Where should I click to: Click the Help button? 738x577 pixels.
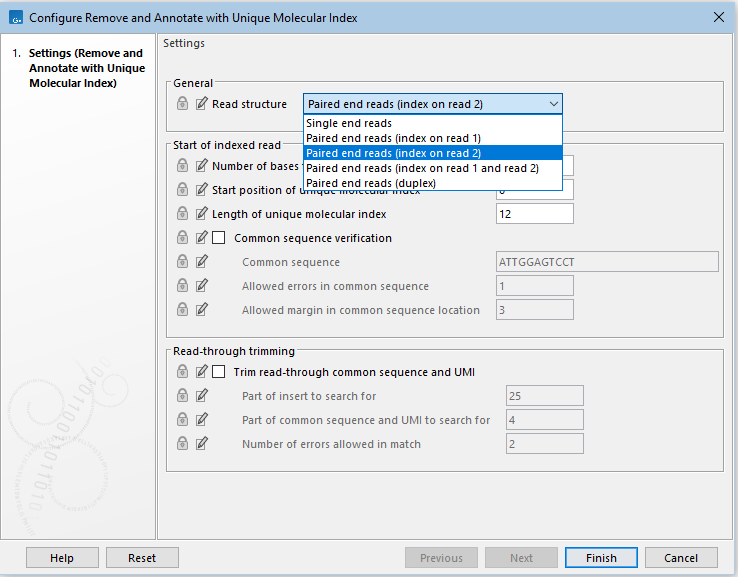[x=62, y=558]
